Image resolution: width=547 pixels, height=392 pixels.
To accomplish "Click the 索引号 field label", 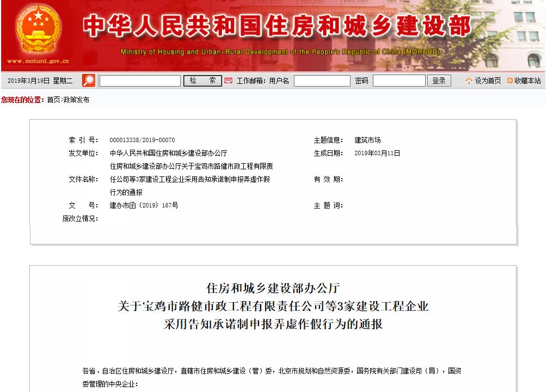I will click(x=83, y=140).
